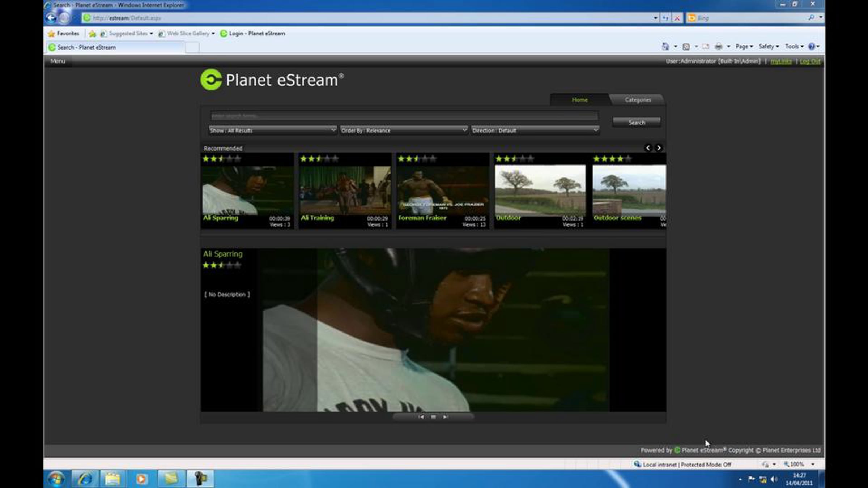The image size is (868, 488).
Task: Click the IE stop loading X icon
Action: coord(677,18)
